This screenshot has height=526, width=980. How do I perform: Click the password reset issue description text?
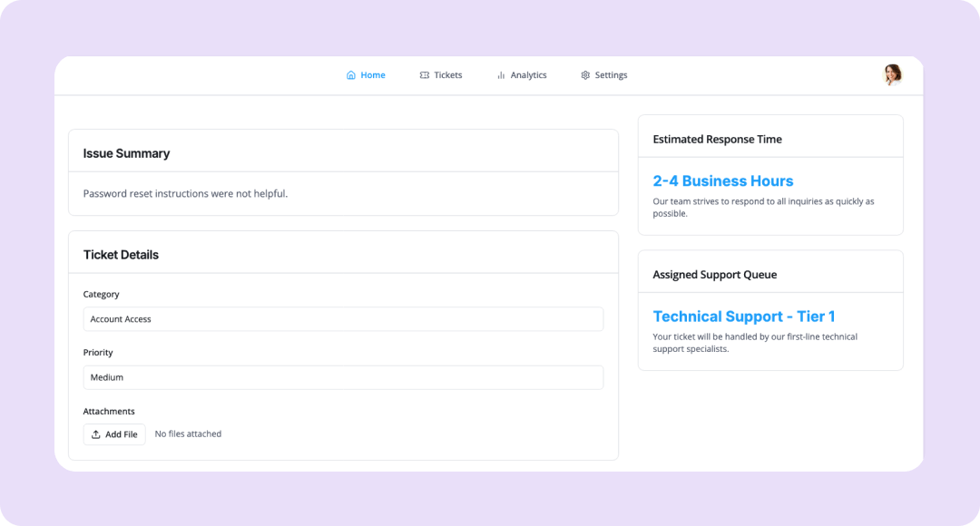coord(185,193)
